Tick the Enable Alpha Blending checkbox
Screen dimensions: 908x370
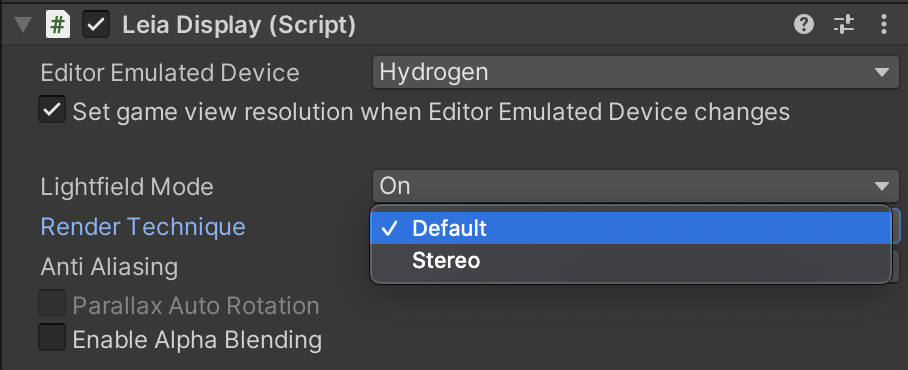pos(52,338)
